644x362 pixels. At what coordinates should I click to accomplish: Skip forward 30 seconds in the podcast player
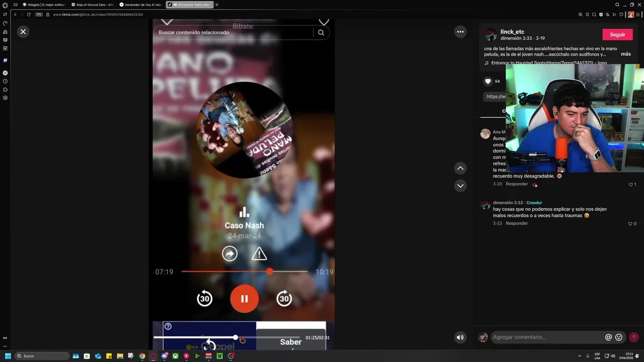point(284,299)
